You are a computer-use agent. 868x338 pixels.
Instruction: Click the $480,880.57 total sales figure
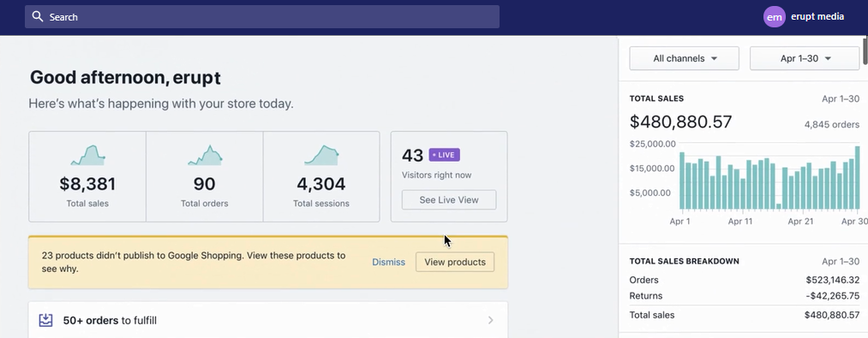point(681,122)
